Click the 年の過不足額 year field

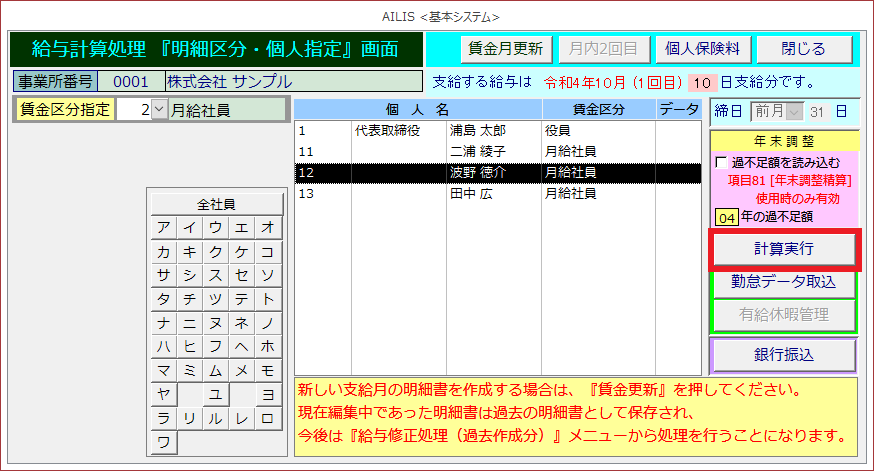tap(725, 215)
